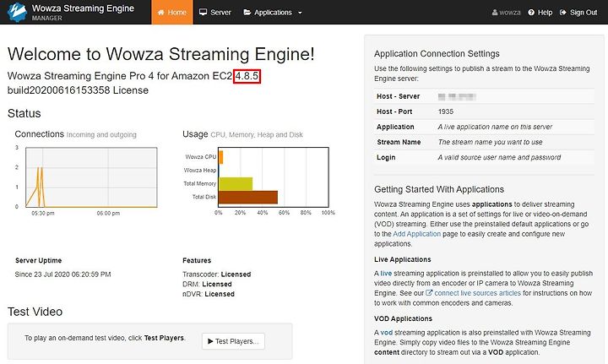
Task: Follow the vod application link
Action: (x=386, y=333)
